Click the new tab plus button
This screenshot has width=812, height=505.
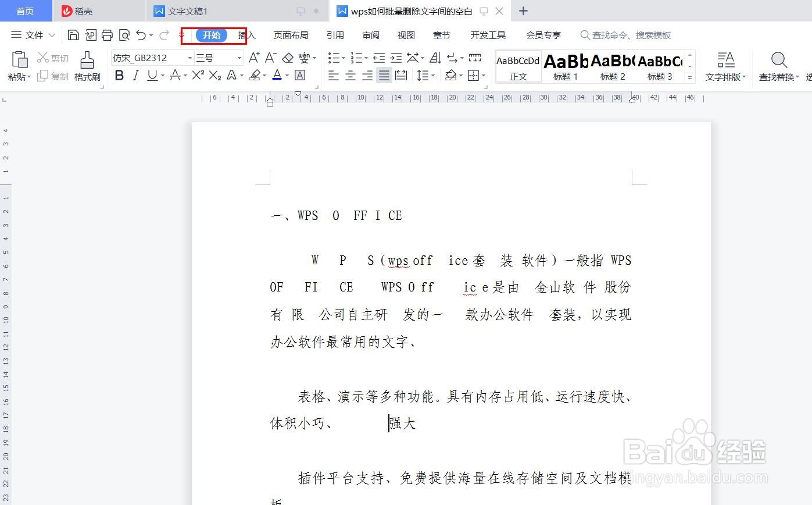point(523,10)
